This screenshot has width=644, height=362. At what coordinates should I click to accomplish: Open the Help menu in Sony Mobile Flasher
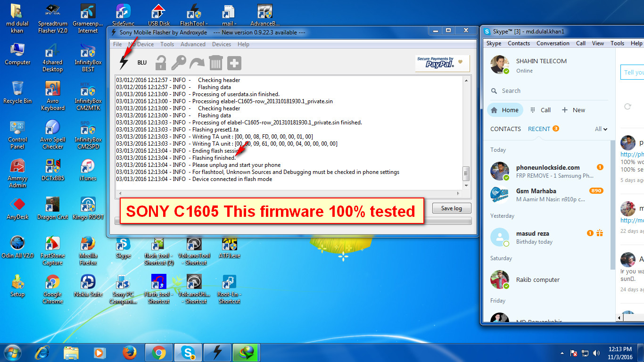[x=243, y=44]
